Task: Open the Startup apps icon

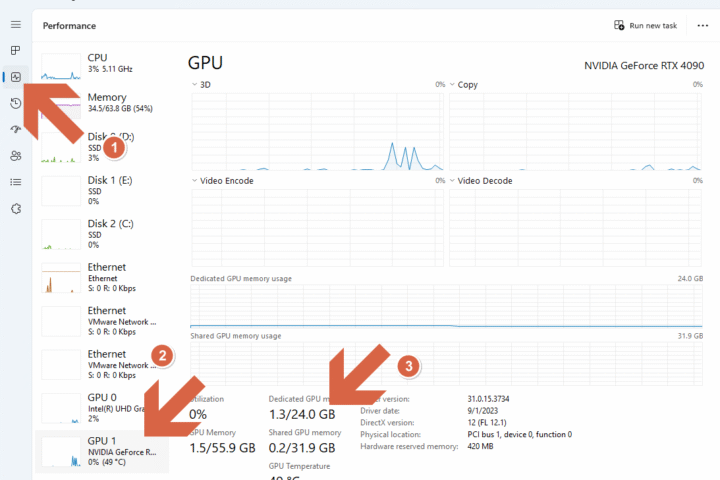Action: click(16, 129)
